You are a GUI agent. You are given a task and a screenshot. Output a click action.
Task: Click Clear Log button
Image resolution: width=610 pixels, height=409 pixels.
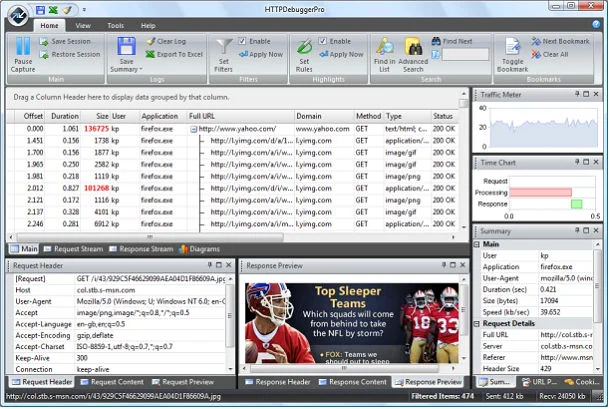pos(171,41)
